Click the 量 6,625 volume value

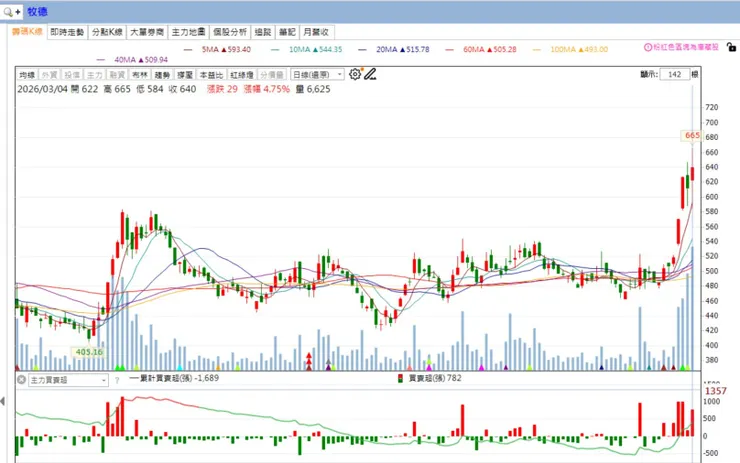pyautogui.click(x=313, y=89)
